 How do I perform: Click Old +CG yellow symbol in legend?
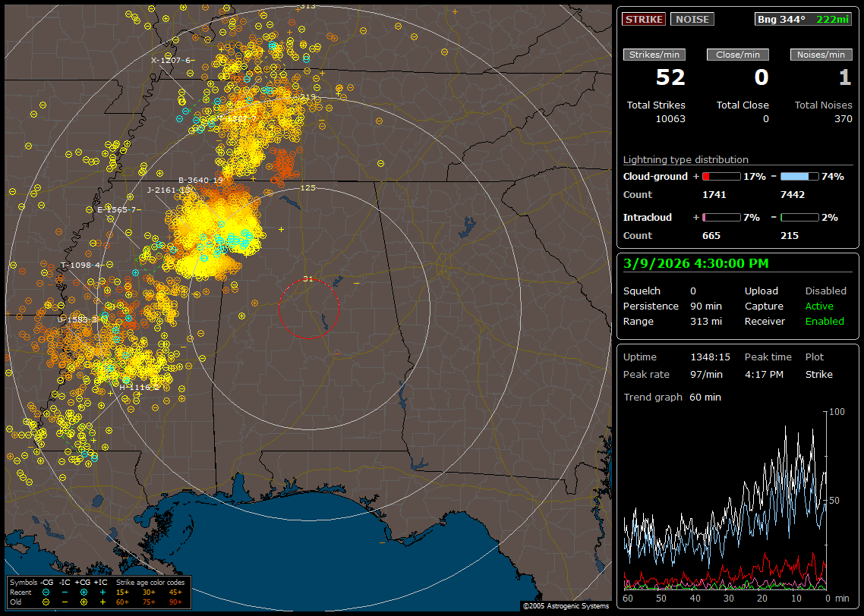[84, 602]
